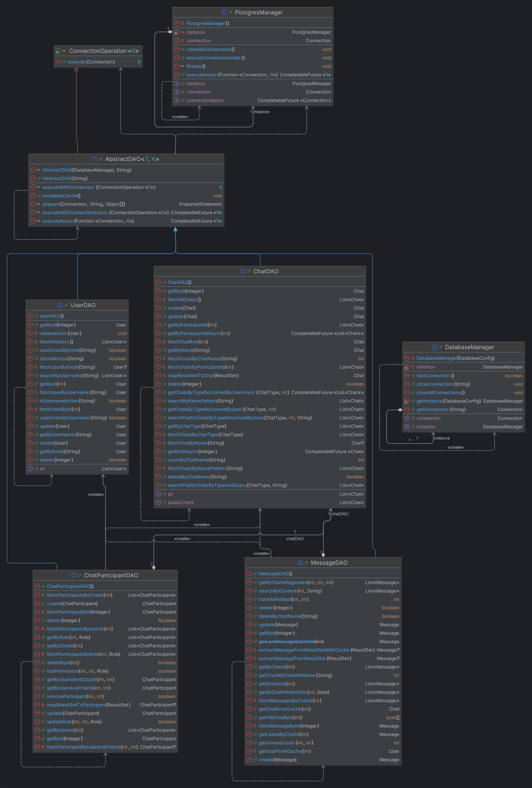Click the class icon next to ChatDAO title
532x788 pixels.
click(243, 271)
